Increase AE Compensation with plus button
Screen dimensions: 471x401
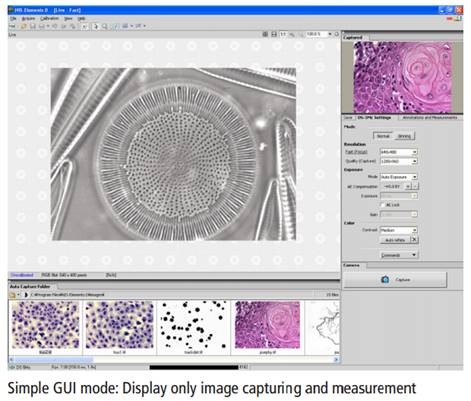coord(408,187)
